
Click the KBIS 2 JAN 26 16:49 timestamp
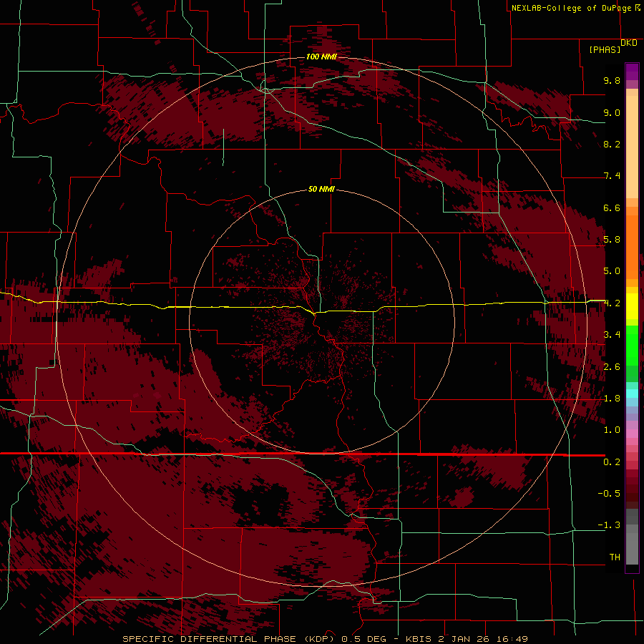467,639
